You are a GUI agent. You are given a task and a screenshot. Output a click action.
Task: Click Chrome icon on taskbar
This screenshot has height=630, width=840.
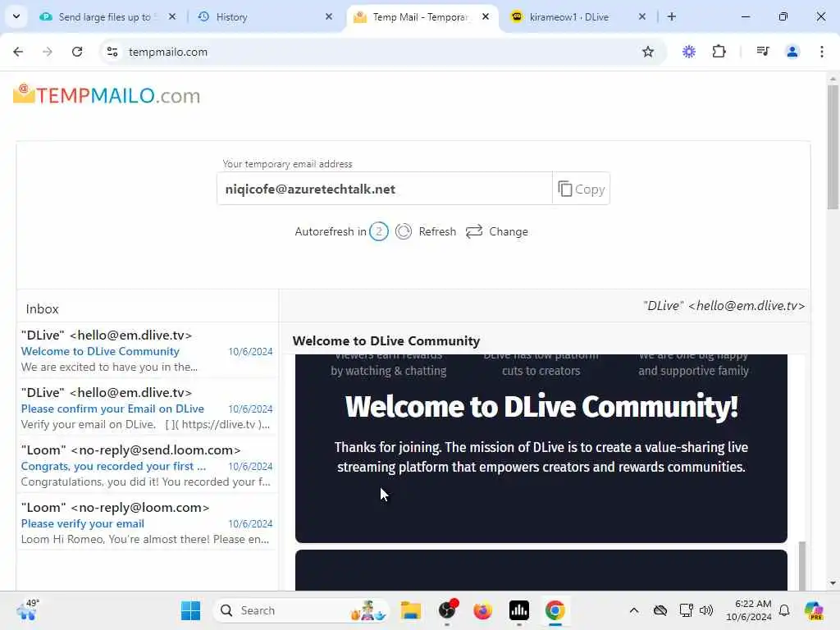[x=555, y=610]
